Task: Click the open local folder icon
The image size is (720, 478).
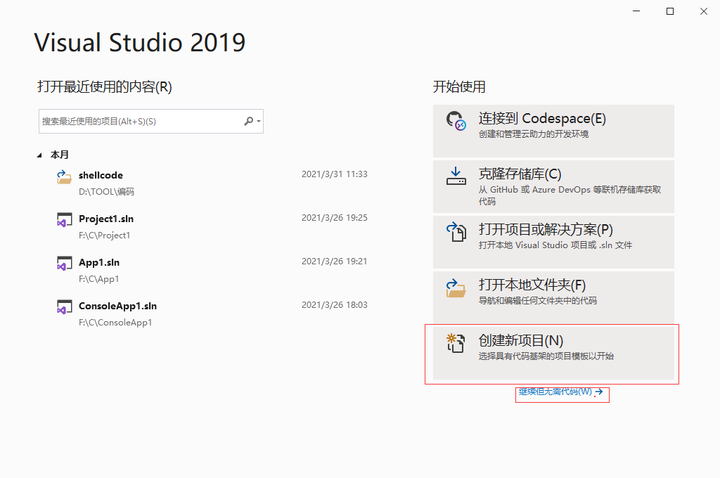Action: pyautogui.click(x=456, y=288)
